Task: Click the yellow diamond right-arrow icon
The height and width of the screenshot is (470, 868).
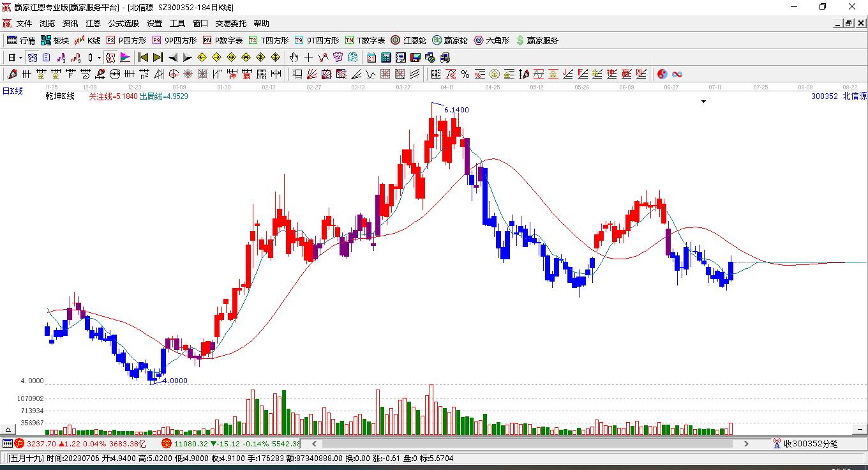Action: pos(217,57)
